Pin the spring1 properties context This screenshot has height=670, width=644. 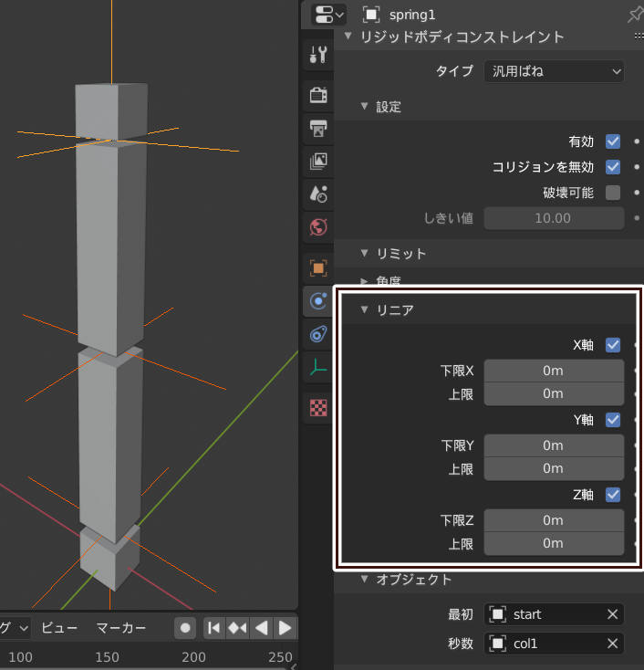(636, 15)
